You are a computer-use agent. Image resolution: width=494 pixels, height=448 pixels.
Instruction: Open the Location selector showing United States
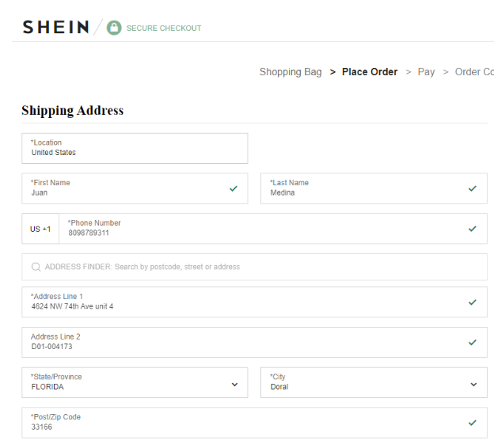pos(135,148)
